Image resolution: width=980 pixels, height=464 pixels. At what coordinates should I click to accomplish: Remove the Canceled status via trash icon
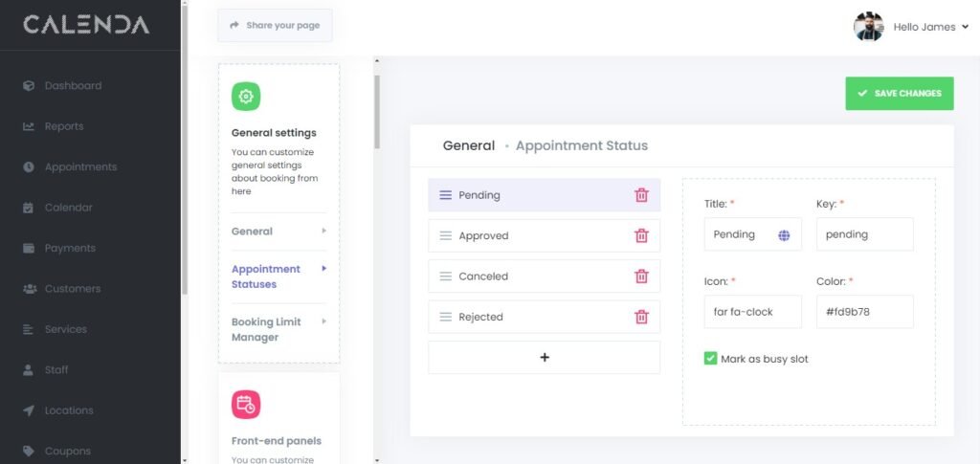641,276
